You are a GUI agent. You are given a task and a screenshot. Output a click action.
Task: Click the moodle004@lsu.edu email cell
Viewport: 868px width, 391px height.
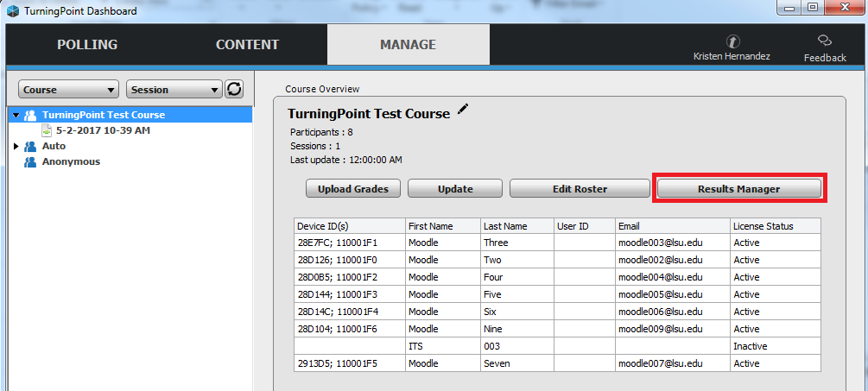(x=673, y=276)
